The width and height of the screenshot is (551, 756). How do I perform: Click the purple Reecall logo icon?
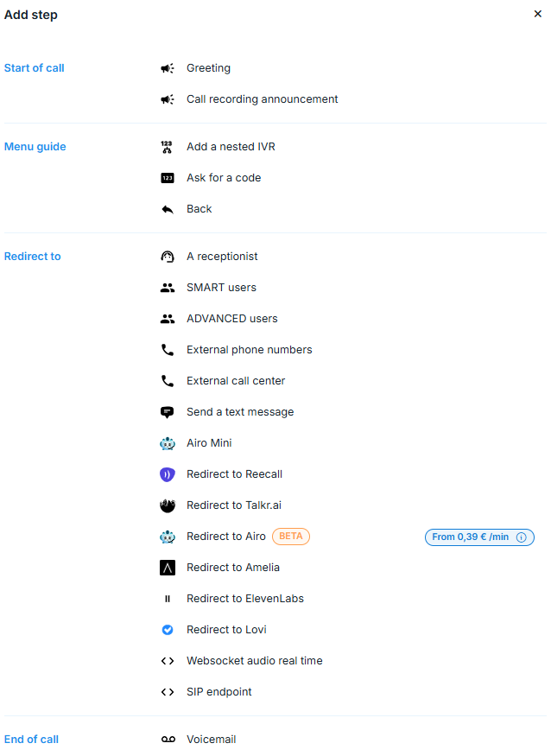coord(168,474)
